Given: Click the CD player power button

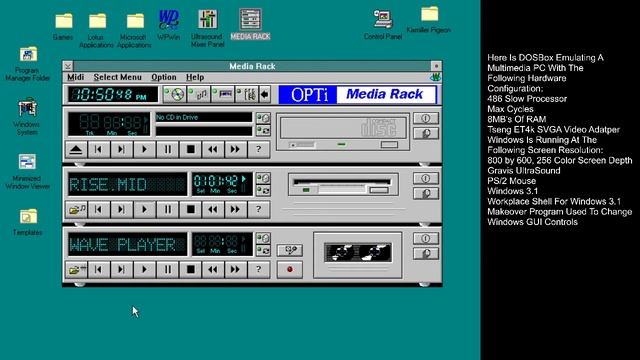Looking at the screenshot, I should (x=426, y=118).
